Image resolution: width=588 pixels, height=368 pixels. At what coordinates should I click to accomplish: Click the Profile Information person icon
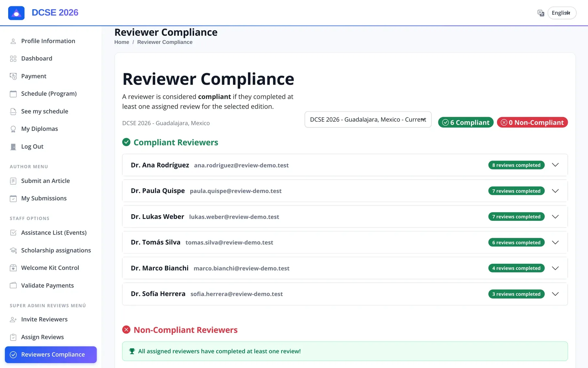point(13,41)
